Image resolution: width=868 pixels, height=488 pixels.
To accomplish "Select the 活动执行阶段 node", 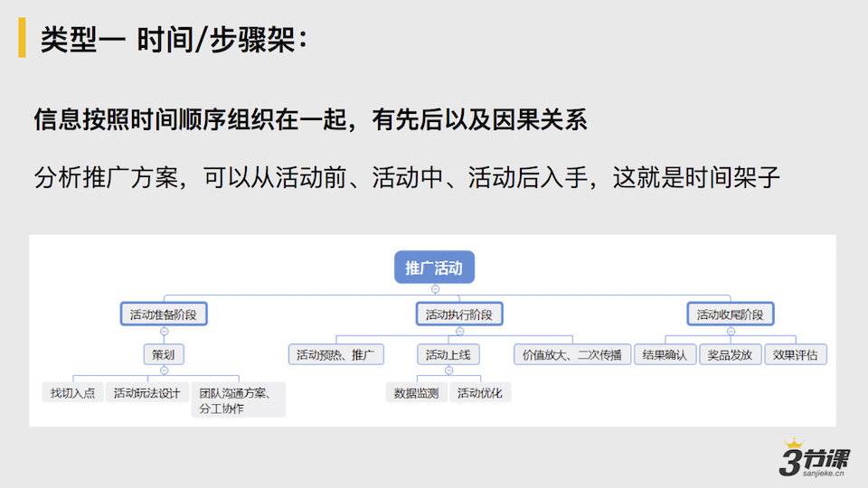I will (459, 314).
